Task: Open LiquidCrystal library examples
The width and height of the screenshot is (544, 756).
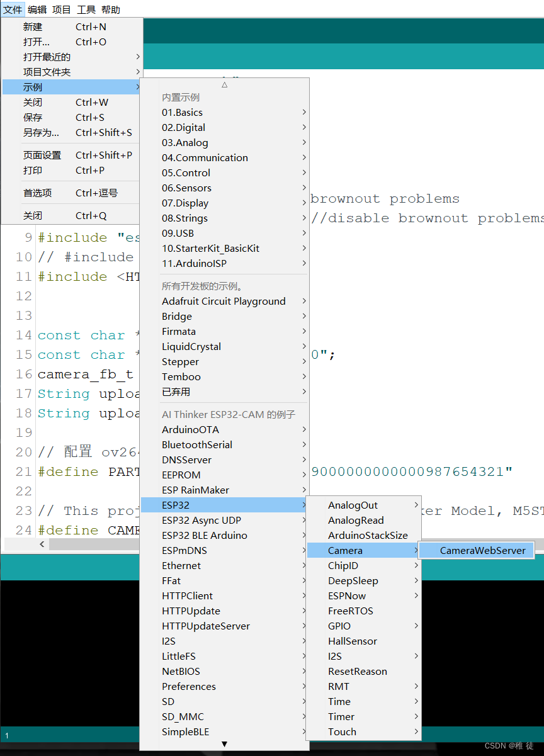Action: pos(224,347)
